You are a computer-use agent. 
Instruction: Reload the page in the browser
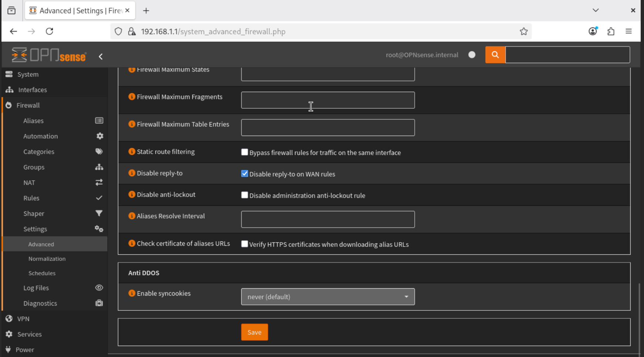50,31
